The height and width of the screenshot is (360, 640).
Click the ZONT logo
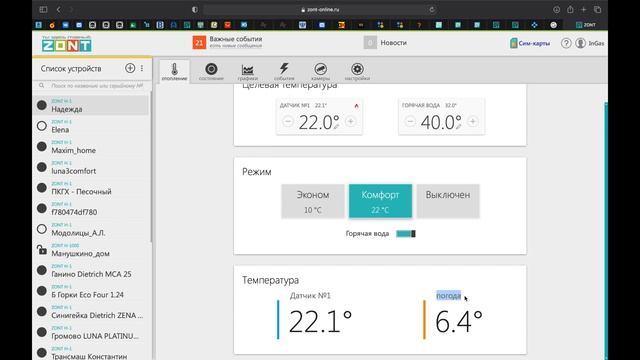67,44
